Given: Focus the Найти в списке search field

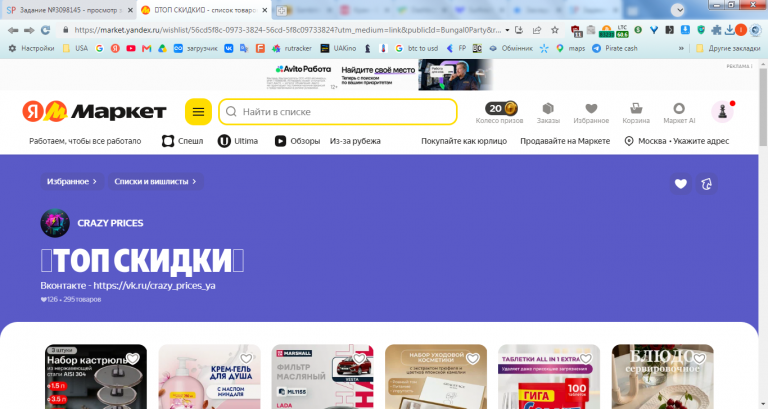Looking at the screenshot, I should coord(338,112).
